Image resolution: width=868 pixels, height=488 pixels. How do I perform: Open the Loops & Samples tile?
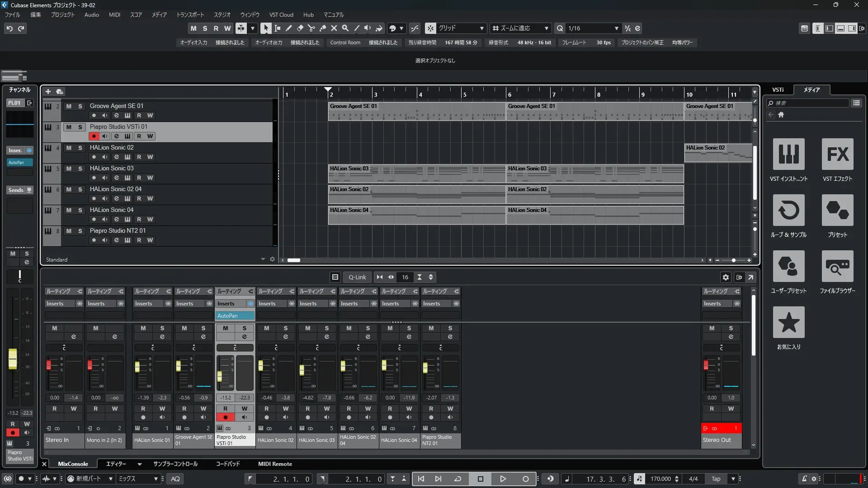pyautogui.click(x=788, y=211)
